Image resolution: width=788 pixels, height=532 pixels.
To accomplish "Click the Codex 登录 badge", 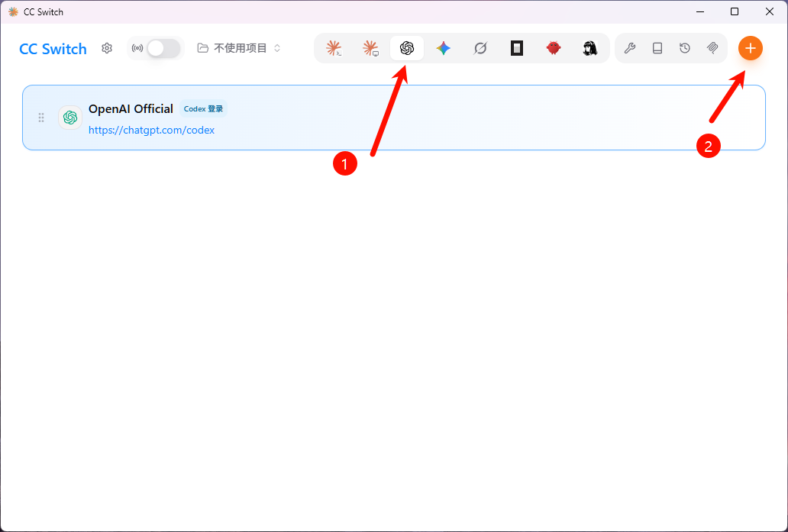I will [203, 109].
